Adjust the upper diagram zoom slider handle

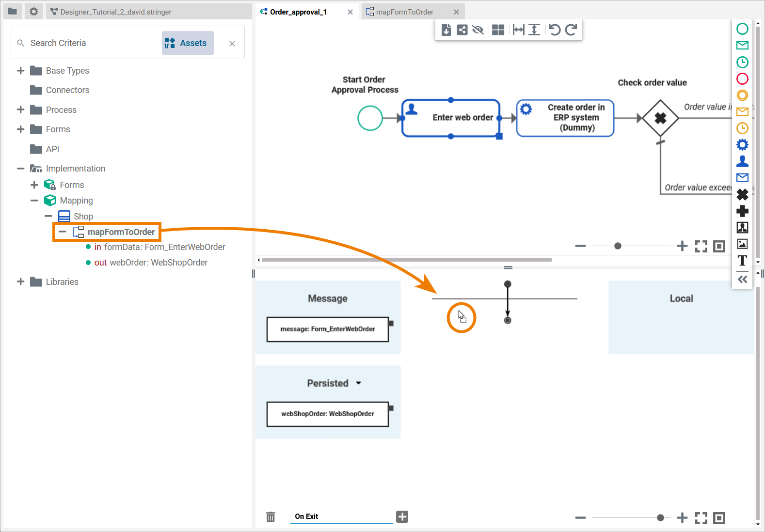coord(618,246)
